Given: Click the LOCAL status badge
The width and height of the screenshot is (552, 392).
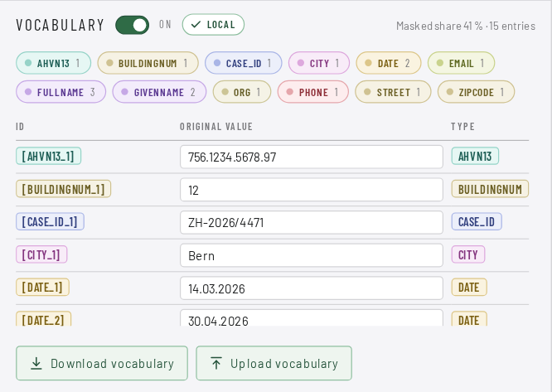Looking at the screenshot, I should tap(213, 25).
